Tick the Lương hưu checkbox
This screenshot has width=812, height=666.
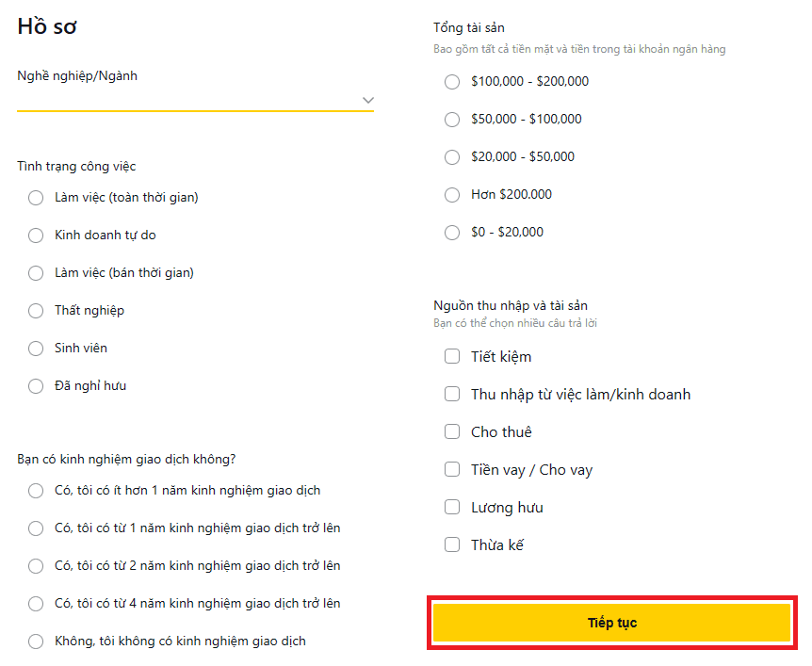coord(452,507)
